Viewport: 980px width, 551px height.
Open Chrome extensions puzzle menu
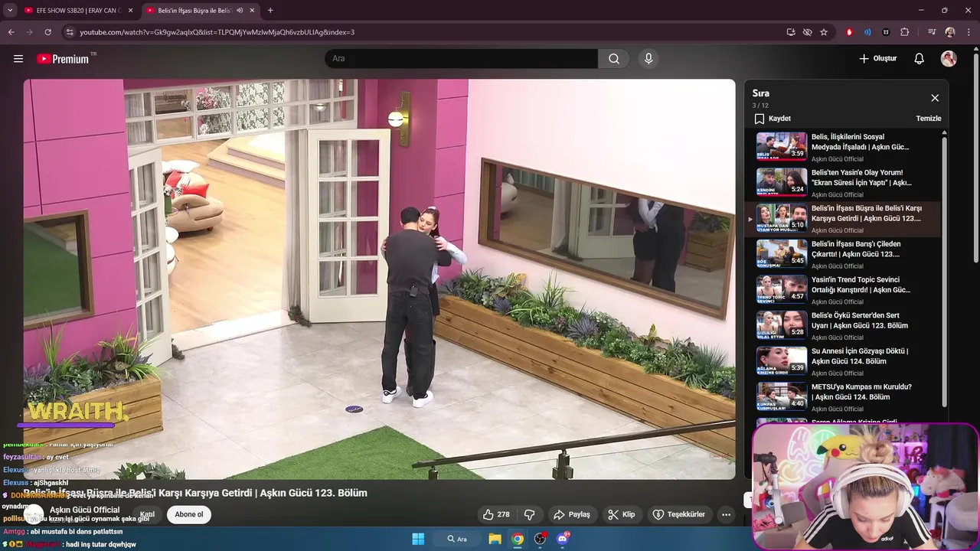(x=905, y=32)
